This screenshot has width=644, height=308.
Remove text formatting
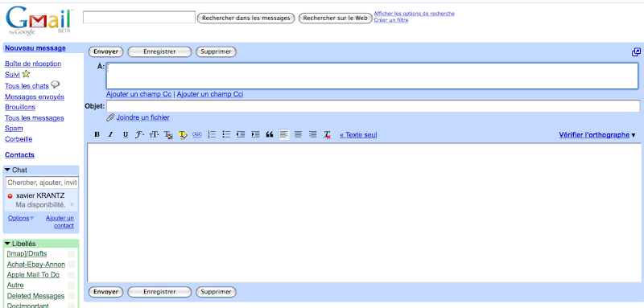click(328, 134)
